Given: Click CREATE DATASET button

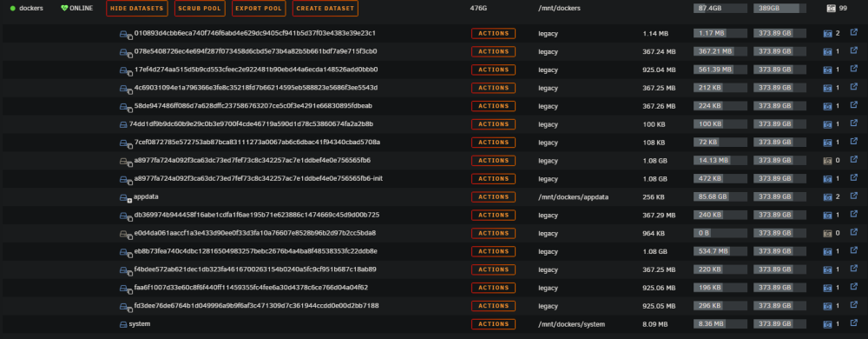Looking at the screenshot, I should pyautogui.click(x=325, y=9).
